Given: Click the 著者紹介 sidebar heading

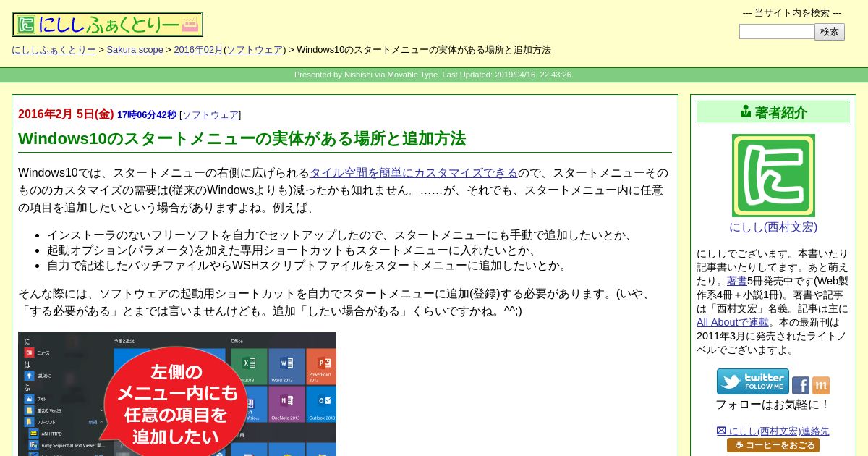Looking at the screenshot, I should 773,112.
